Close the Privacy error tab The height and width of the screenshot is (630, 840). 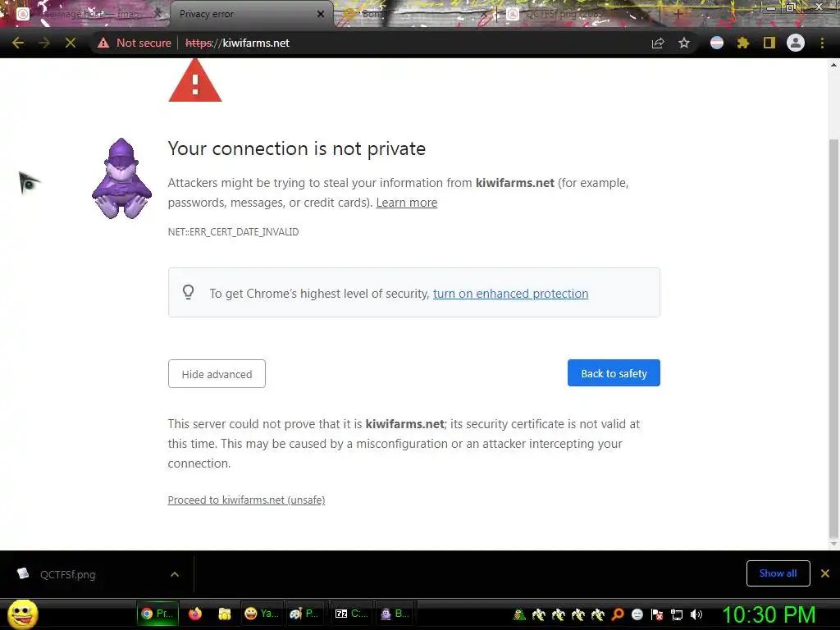click(x=321, y=14)
